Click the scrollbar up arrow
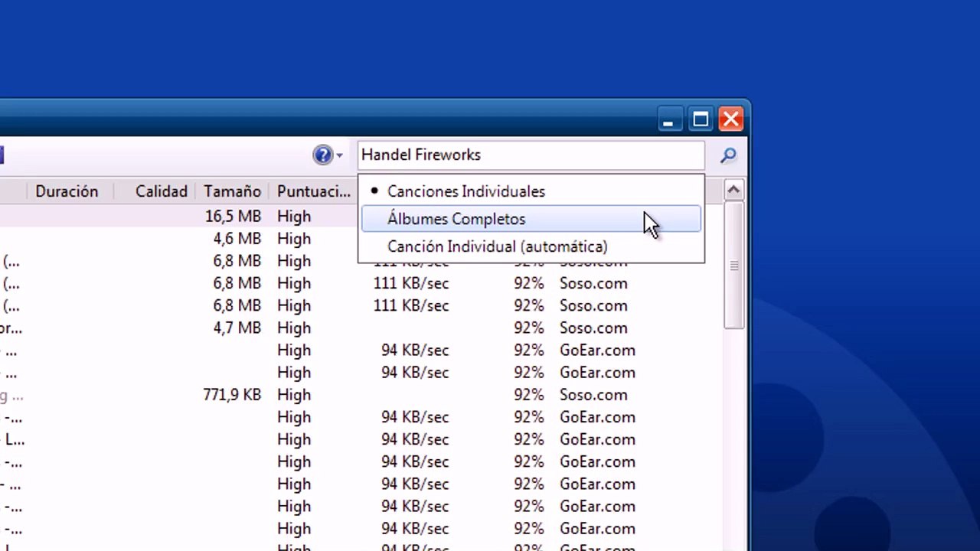The height and width of the screenshot is (551, 980). tap(733, 190)
